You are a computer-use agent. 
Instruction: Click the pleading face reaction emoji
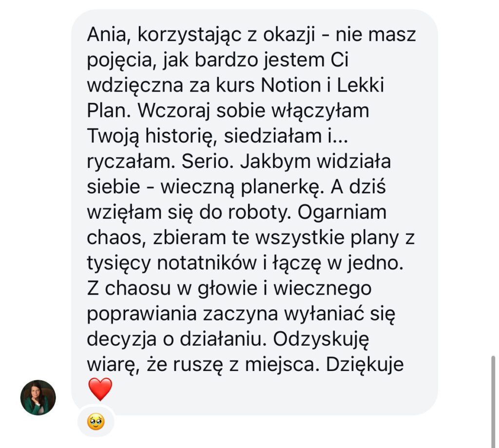(x=96, y=422)
